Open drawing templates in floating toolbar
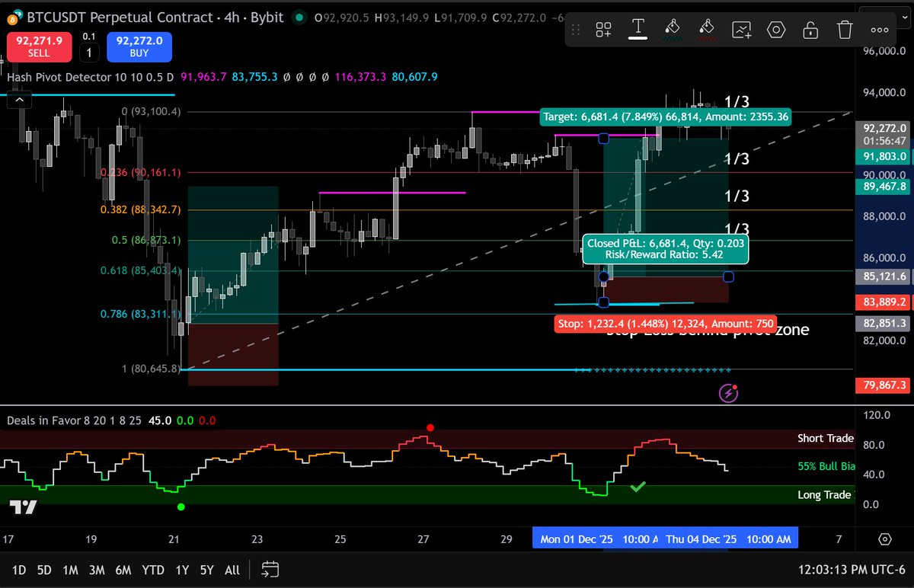 point(603,29)
